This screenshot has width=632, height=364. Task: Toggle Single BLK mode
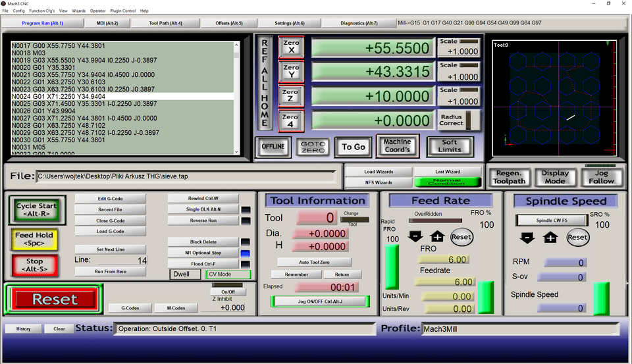[x=203, y=209]
